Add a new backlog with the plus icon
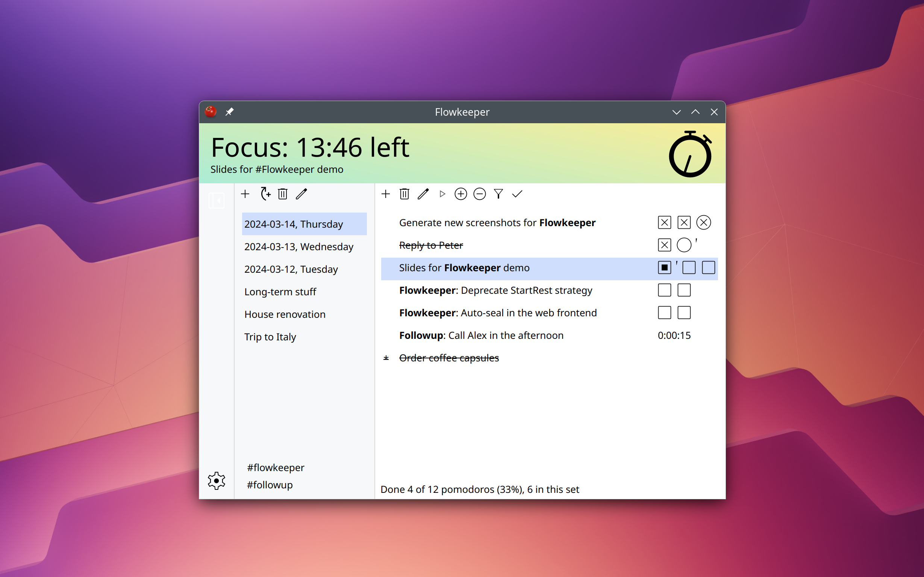This screenshot has height=577, width=924. click(245, 194)
